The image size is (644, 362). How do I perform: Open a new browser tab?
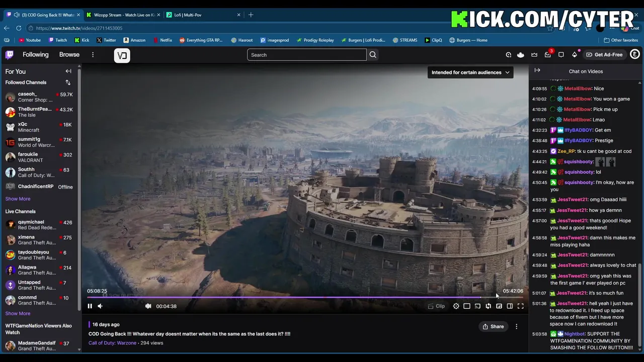click(x=251, y=15)
